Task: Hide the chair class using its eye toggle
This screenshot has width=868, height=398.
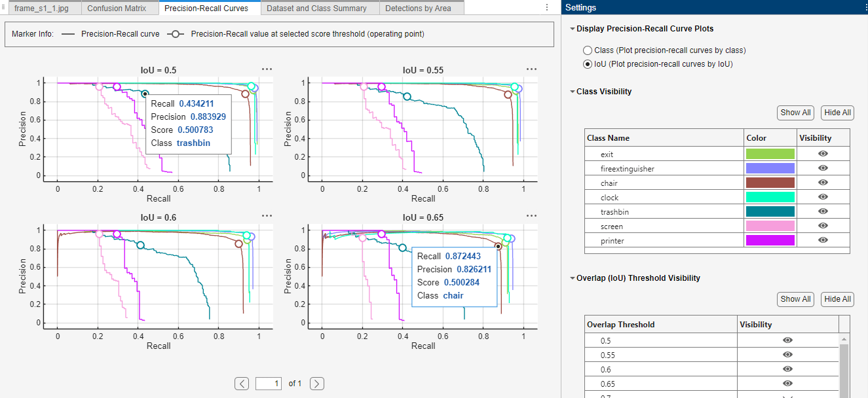Action: click(823, 183)
